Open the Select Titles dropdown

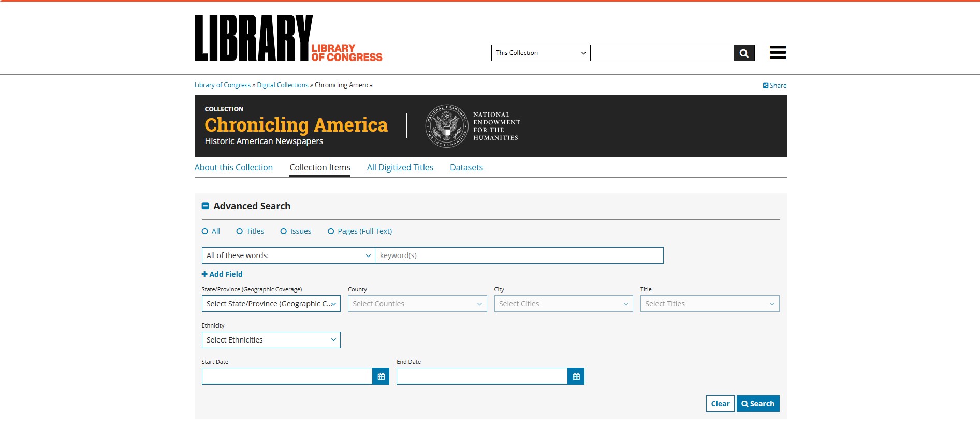click(x=710, y=304)
